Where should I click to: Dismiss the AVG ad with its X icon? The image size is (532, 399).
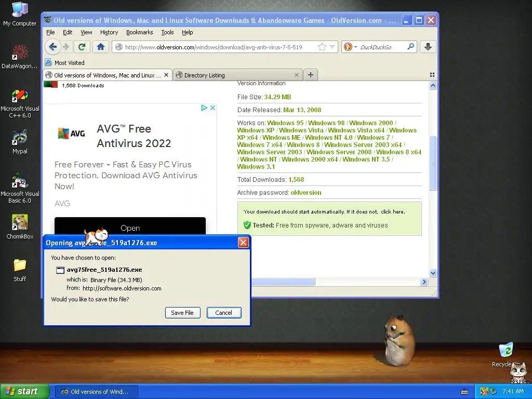click(x=212, y=108)
